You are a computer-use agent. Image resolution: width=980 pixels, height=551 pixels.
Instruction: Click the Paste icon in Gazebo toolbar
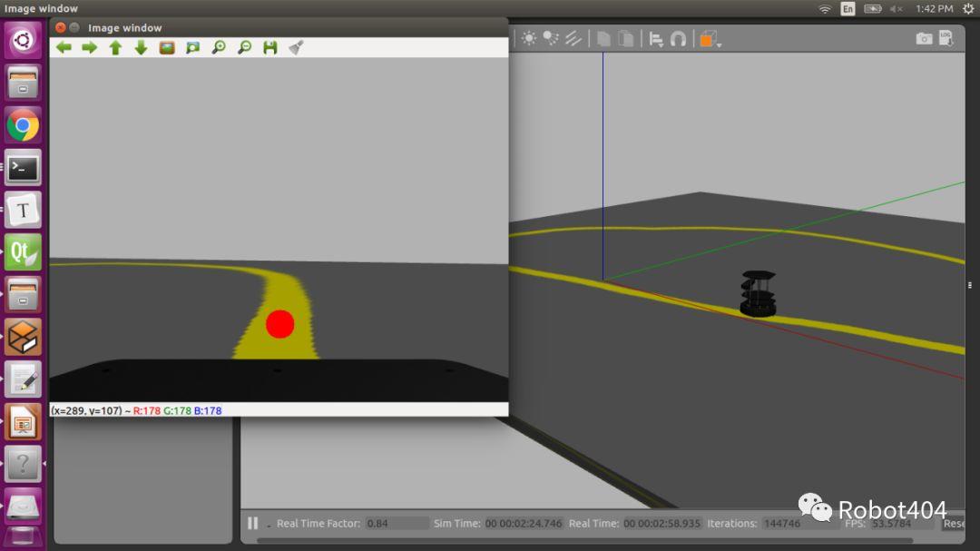625,39
